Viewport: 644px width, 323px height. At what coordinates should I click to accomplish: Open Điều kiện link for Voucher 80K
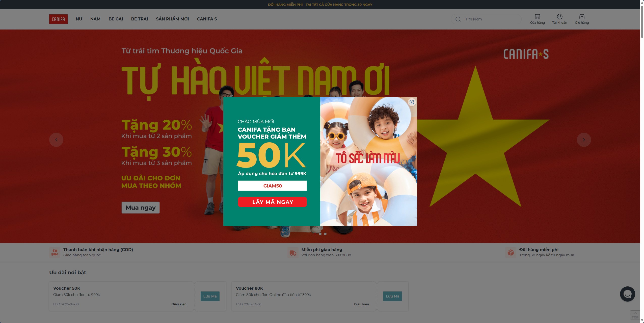coord(361,304)
